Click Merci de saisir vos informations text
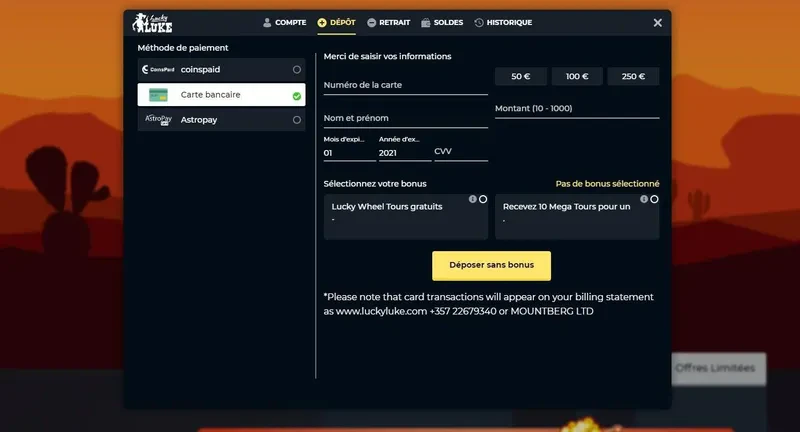The height and width of the screenshot is (432, 800). [387, 56]
